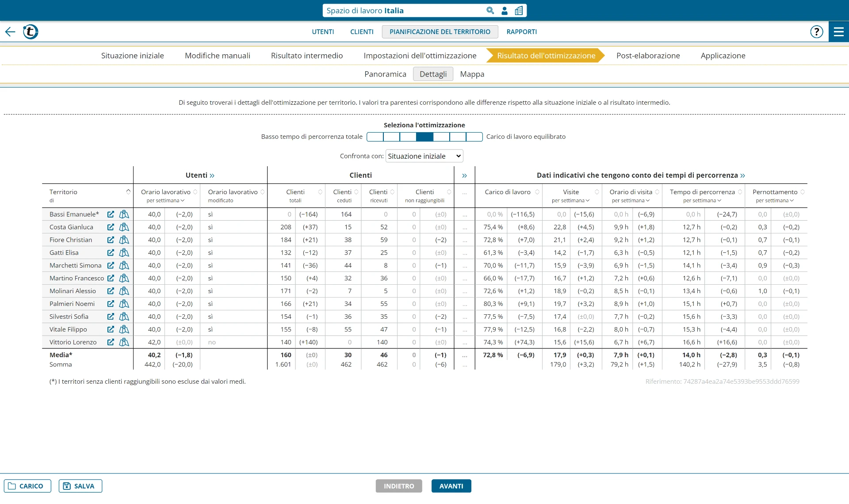Select the first optimization slider segment
Screen dimensions: 849x504
point(375,137)
